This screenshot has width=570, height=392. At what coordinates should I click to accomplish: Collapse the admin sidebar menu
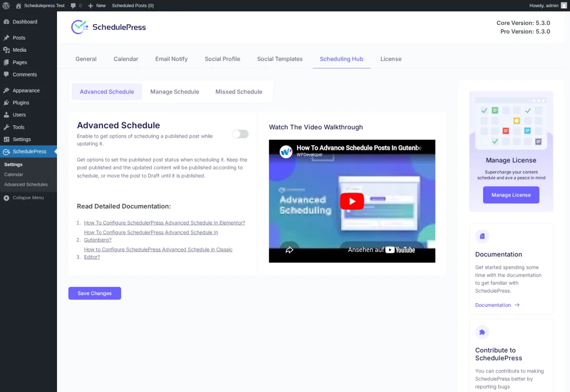pos(24,198)
